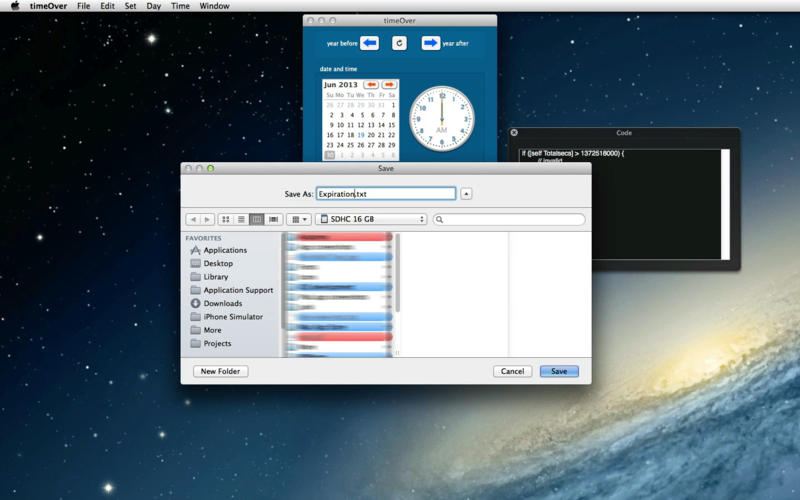
Task: Open the Day menu
Action: tap(154, 6)
